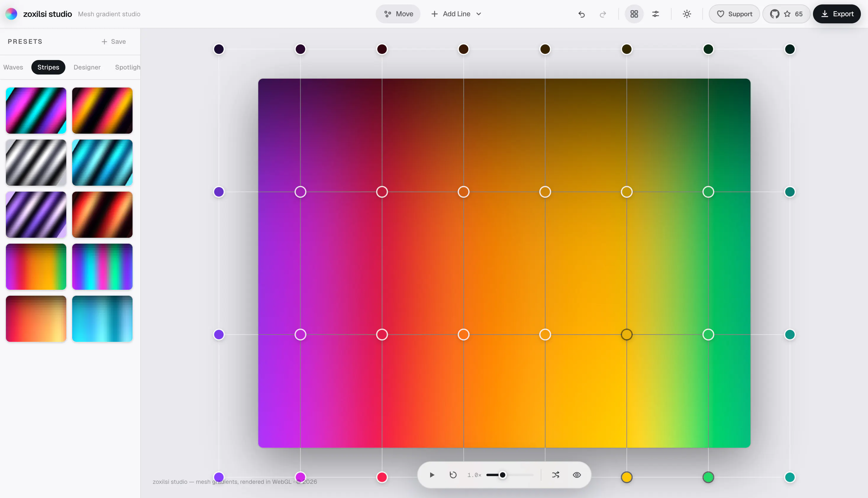Reset the animation with restart icon
The image size is (868, 498).
click(x=453, y=475)
